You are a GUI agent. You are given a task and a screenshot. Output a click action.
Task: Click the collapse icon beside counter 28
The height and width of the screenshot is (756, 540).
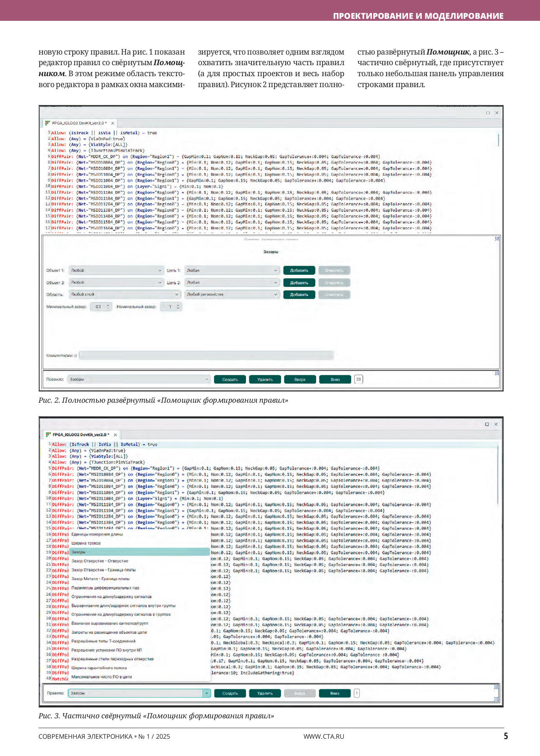pos(497,373)
